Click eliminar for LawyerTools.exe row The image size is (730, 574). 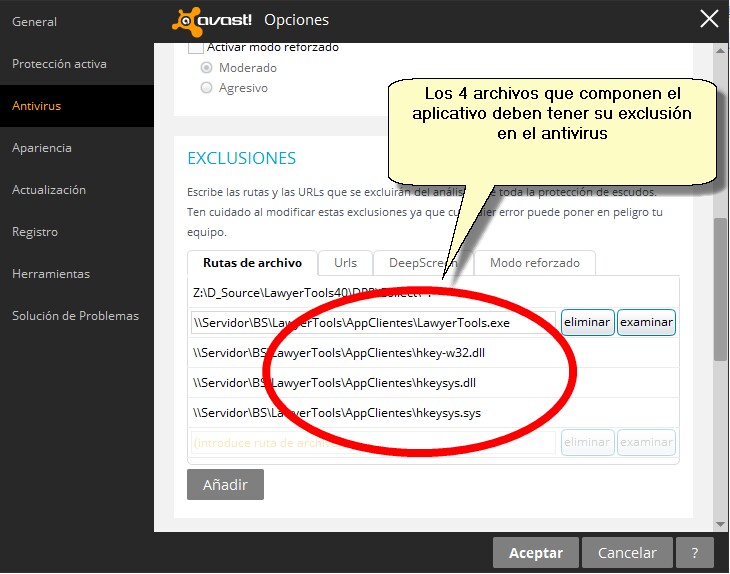point(588,322)
